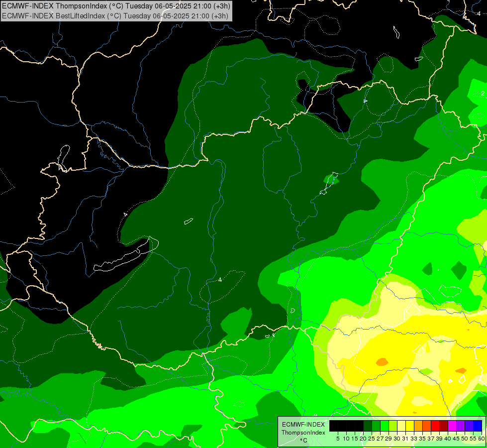Select the bright red 37–39 legend swatch
The height and width of the screenshot is (448, 487).
click(x=435, y=426)
